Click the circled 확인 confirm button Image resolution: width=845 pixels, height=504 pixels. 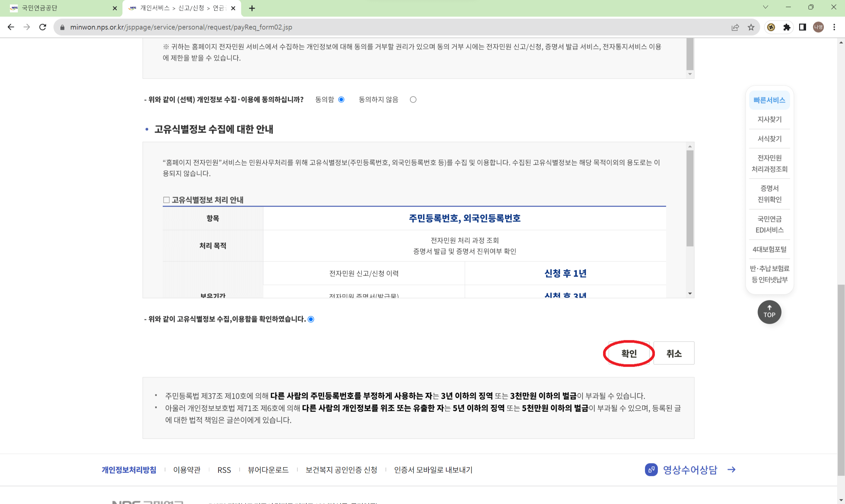click(629, 353)
